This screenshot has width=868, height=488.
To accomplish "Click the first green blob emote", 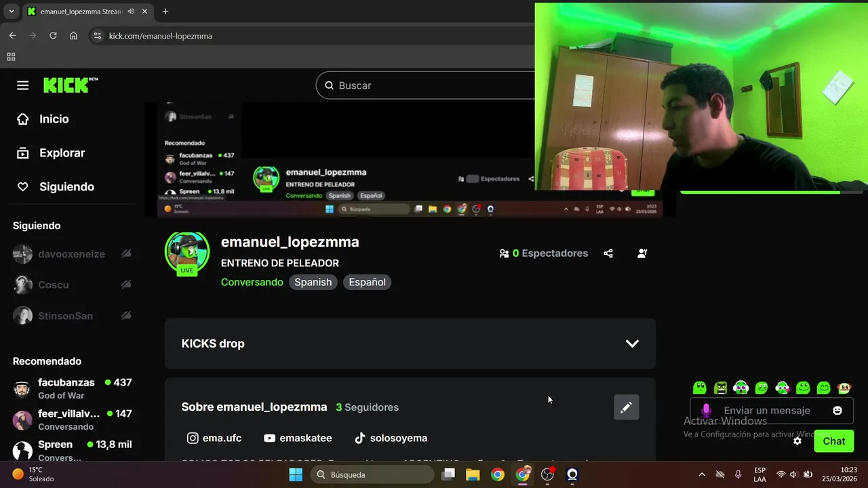I will pyautogui.click(x=700, y=388).
